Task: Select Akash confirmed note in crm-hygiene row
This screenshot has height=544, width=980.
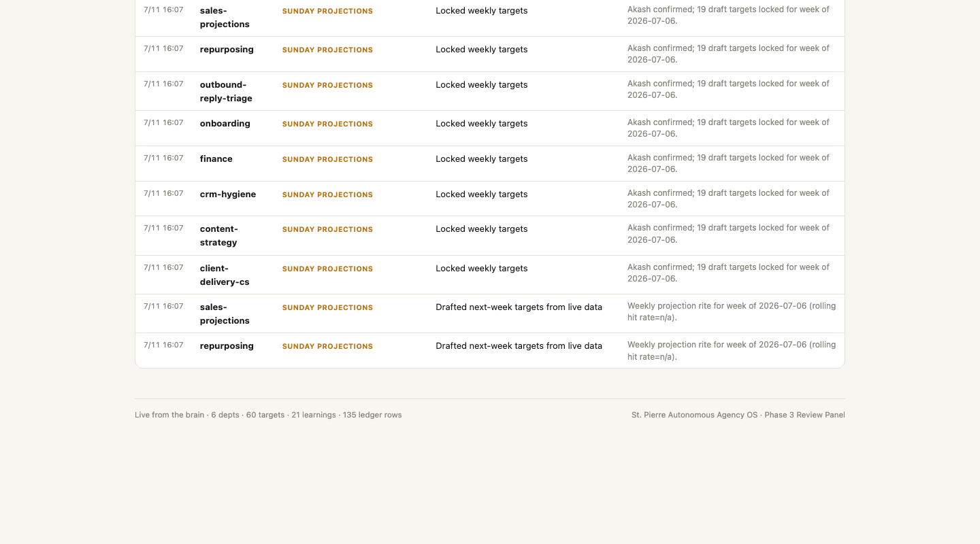Action: pyautogui.click(x=728, y=199)
